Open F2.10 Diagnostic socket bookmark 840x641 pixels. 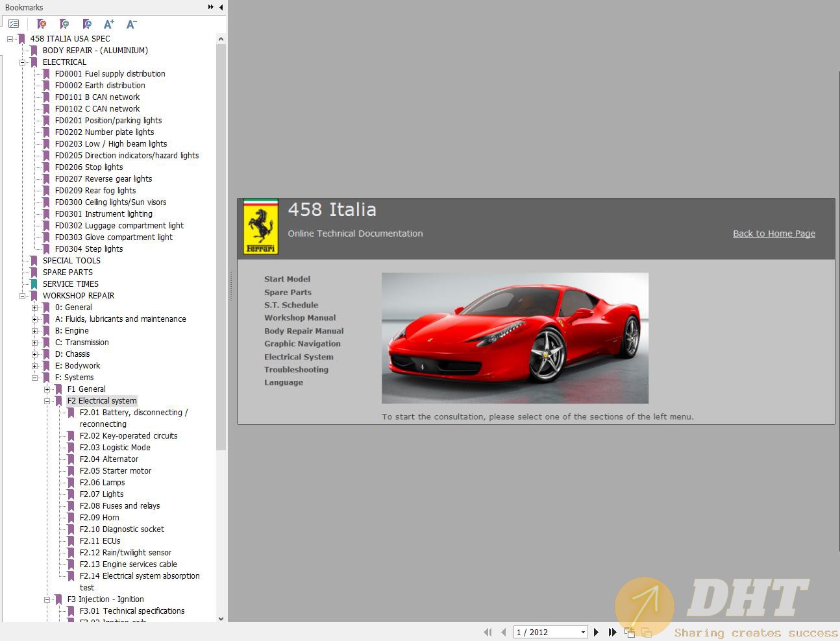click(x=122, y=529)
